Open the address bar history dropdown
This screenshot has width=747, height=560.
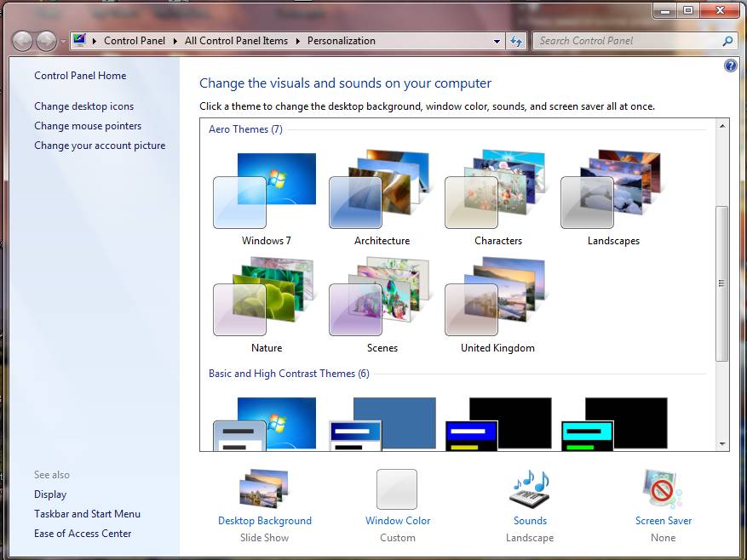497,42
